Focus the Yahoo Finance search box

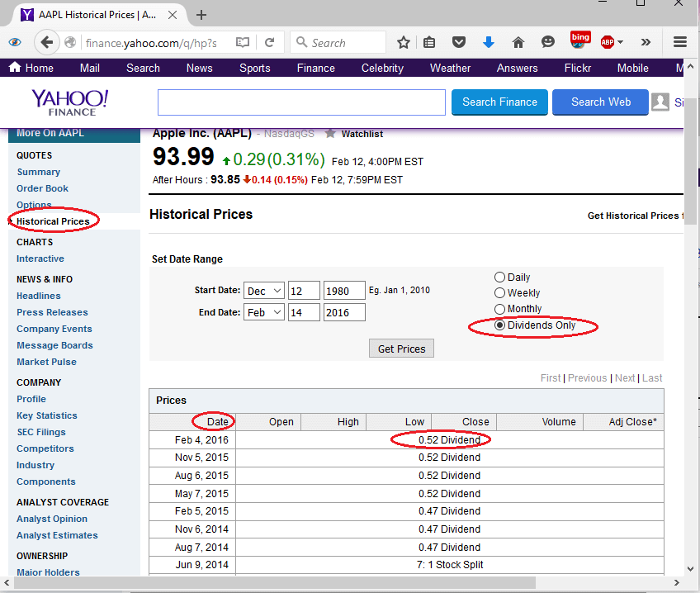pyautogui.click(x=301, y=102)
